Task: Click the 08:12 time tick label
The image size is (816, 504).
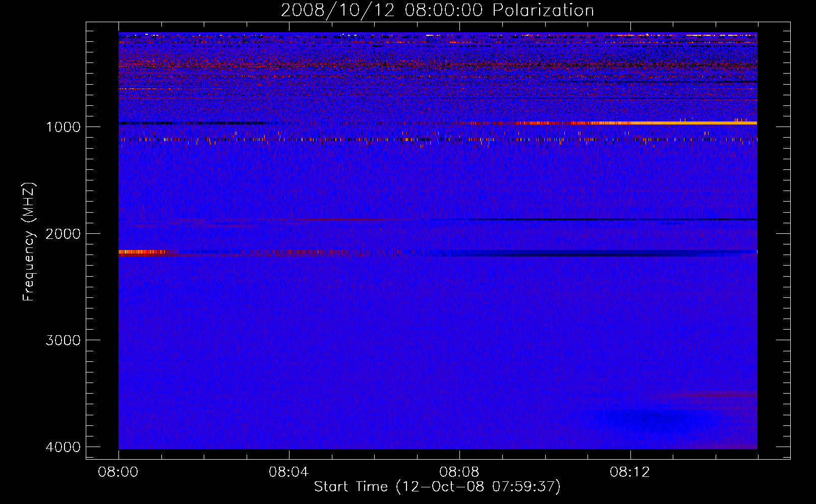Action: [x=630, y=472]
